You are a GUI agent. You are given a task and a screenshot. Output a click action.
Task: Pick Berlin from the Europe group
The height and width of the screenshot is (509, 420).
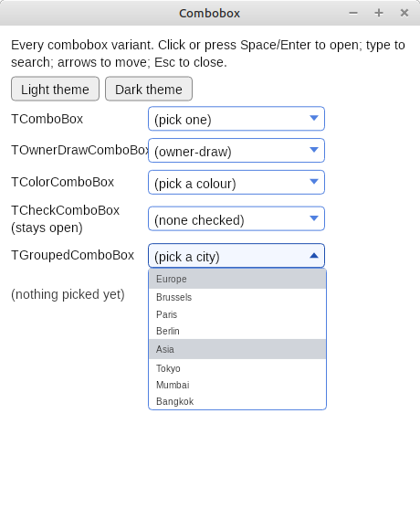pyautogui.click(x=237, y=331)
